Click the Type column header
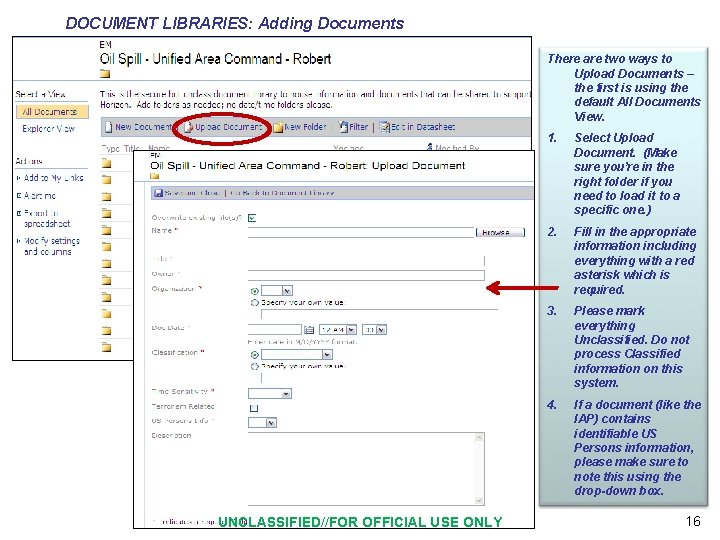This screenshot has width=720, height=540. click(111, 148)
